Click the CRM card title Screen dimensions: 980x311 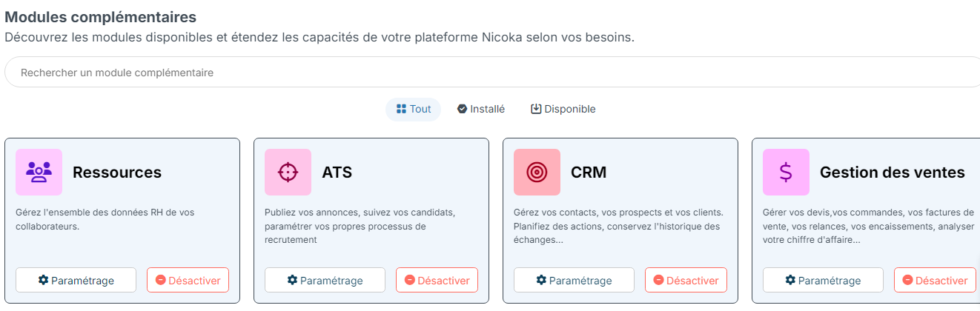[589, 173]
